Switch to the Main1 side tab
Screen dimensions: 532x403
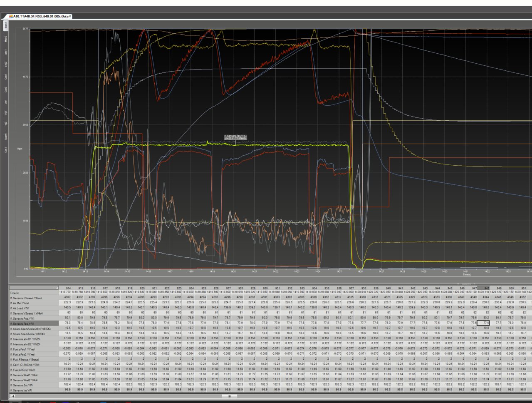coord(6,26)
